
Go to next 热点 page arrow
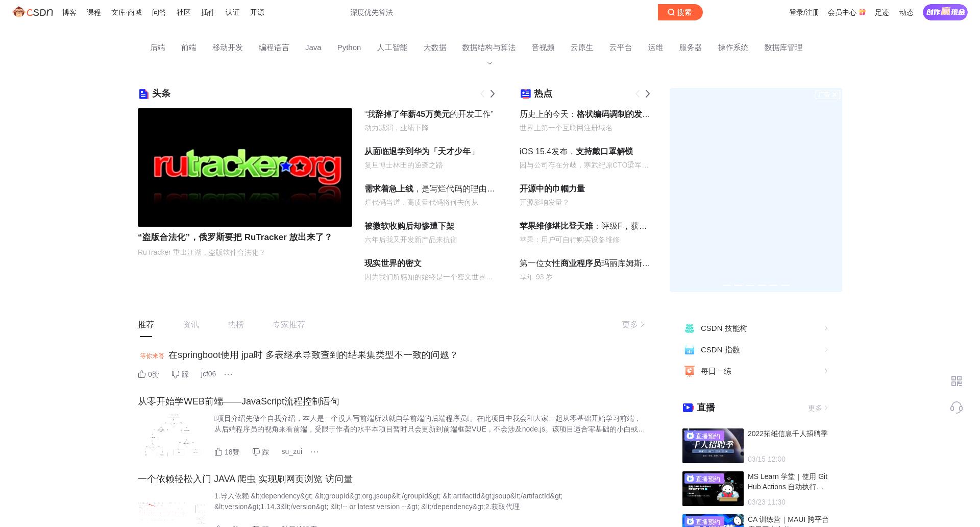tap(648, 93)
